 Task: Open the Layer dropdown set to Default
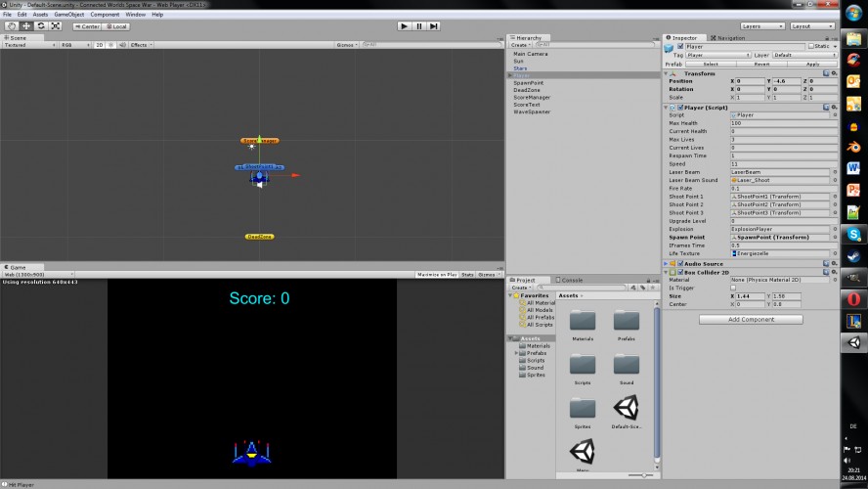(804, 56)
